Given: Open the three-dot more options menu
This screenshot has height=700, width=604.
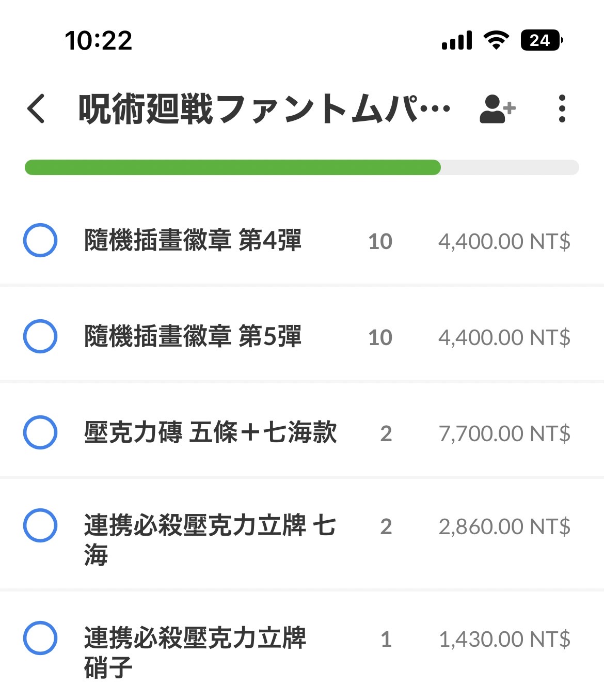Looking at the screenshot, I should pos(562,108).
